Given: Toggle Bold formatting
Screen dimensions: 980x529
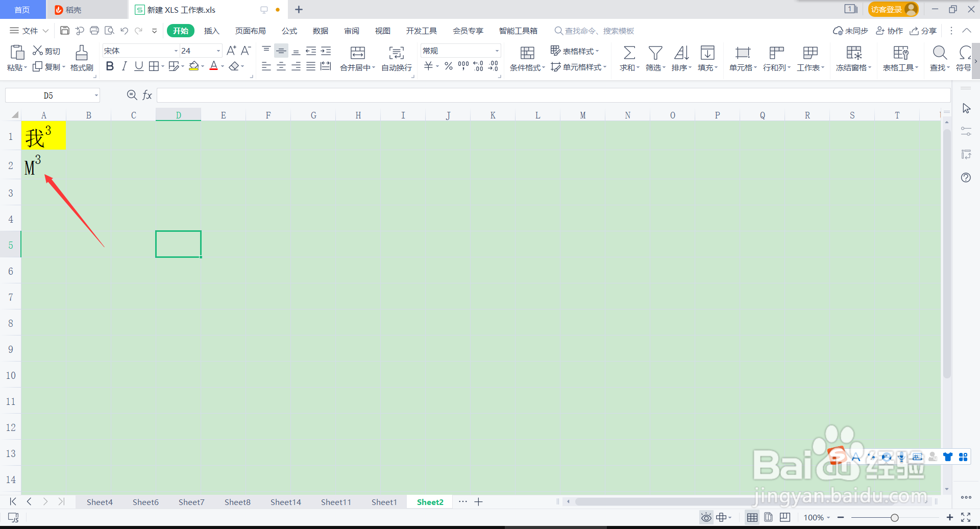Looking at the screenshot, I should click(110, 66).
